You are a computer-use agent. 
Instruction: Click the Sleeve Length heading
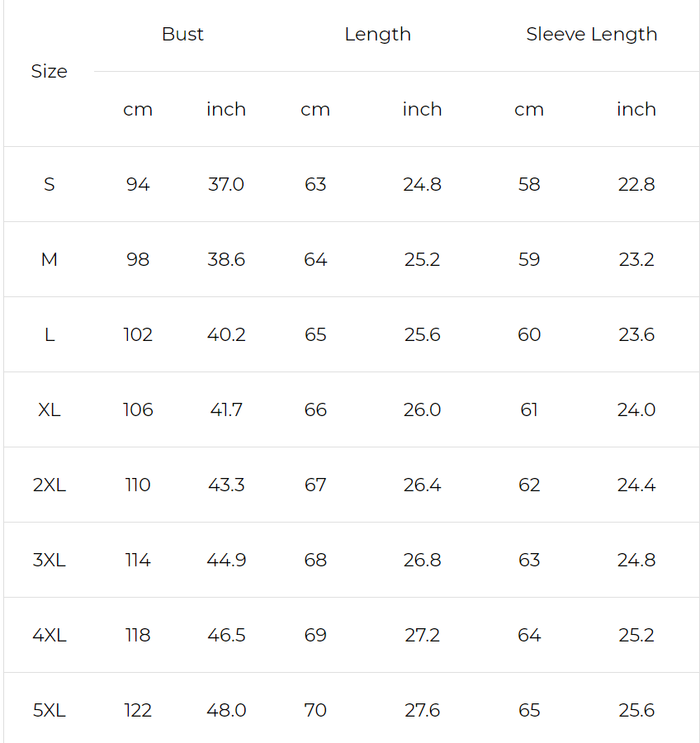[592, 35]
